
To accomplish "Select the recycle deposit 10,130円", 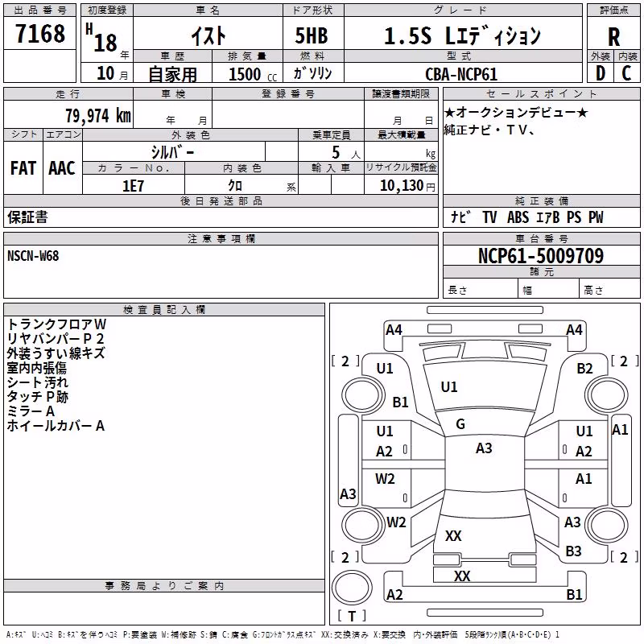I will tap(407, 186).
